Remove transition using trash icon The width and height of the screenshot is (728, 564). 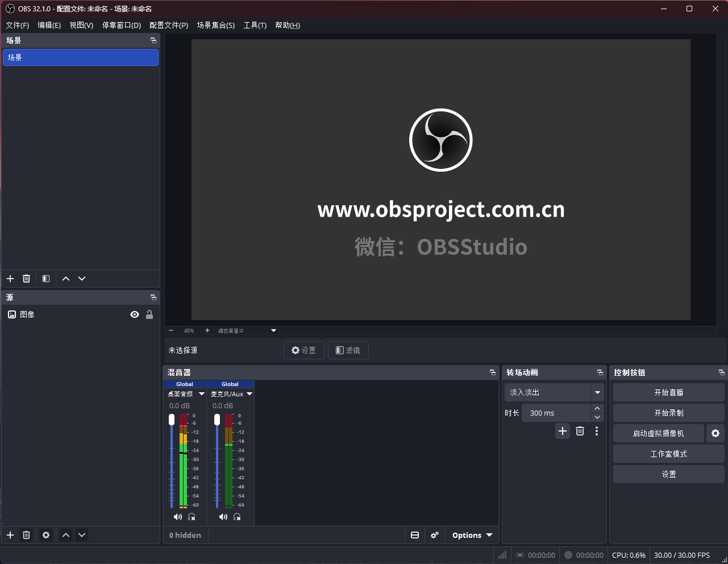tap(580, 431)
